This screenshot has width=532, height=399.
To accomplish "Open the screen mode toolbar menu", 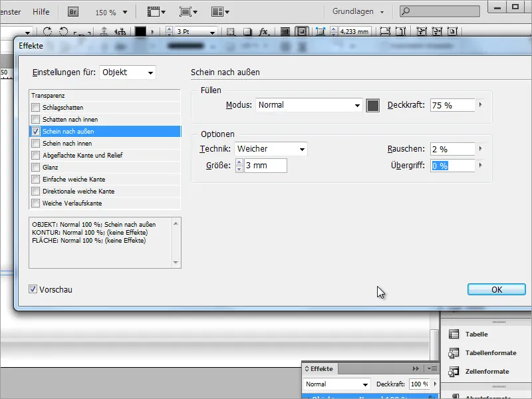I will tap(188, 12).
